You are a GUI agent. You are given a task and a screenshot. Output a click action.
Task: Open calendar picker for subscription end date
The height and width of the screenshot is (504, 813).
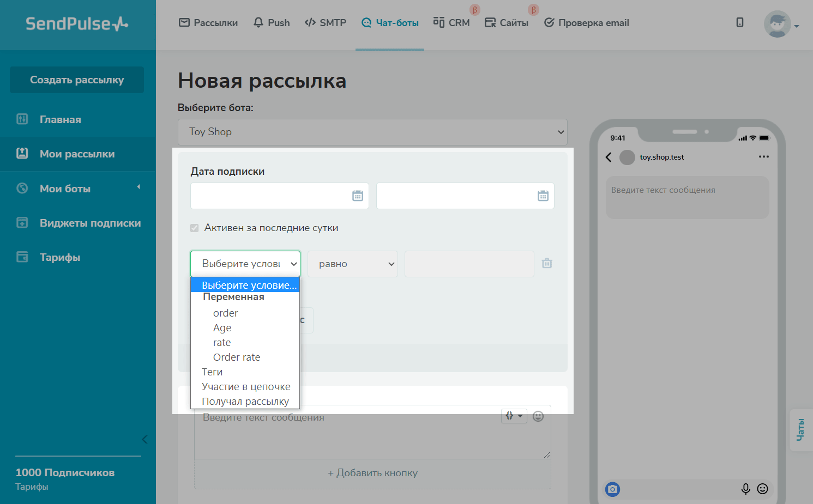(543, 196)
